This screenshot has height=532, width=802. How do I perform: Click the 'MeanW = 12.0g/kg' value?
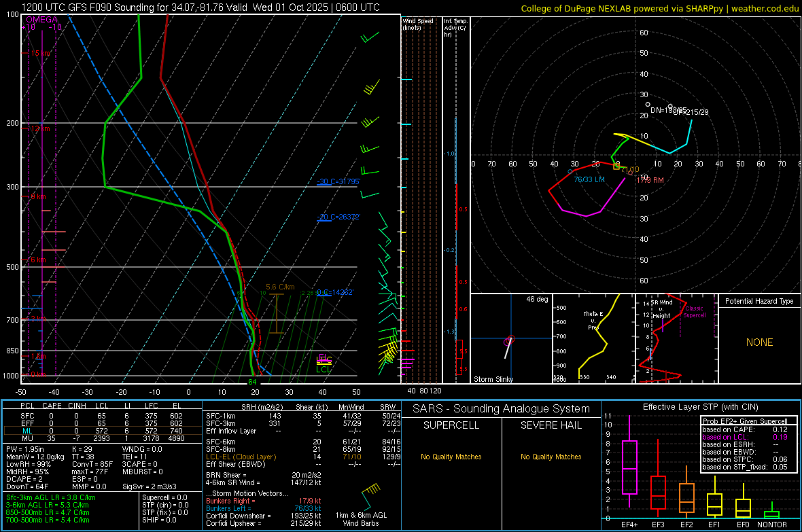35,457
